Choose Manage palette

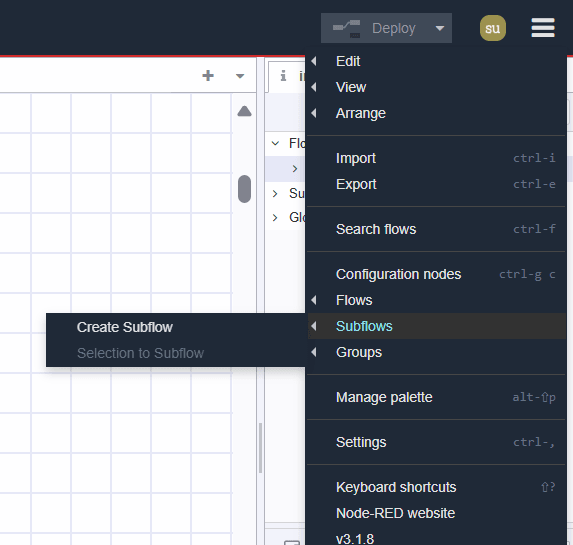click(x=436, y=397)
